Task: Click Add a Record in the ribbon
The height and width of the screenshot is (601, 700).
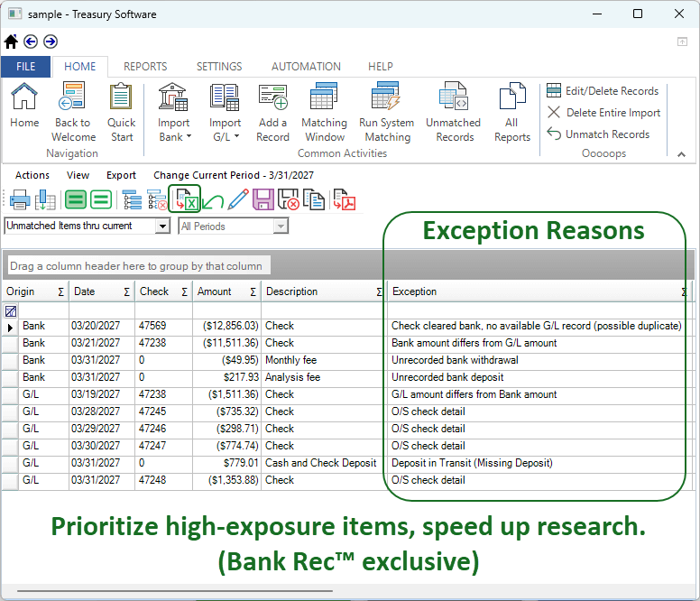Action: pyautogui.click(x=272, y=113)
